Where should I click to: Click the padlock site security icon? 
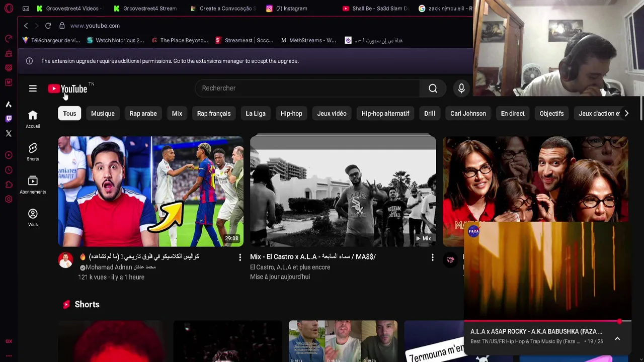point(62,26)
